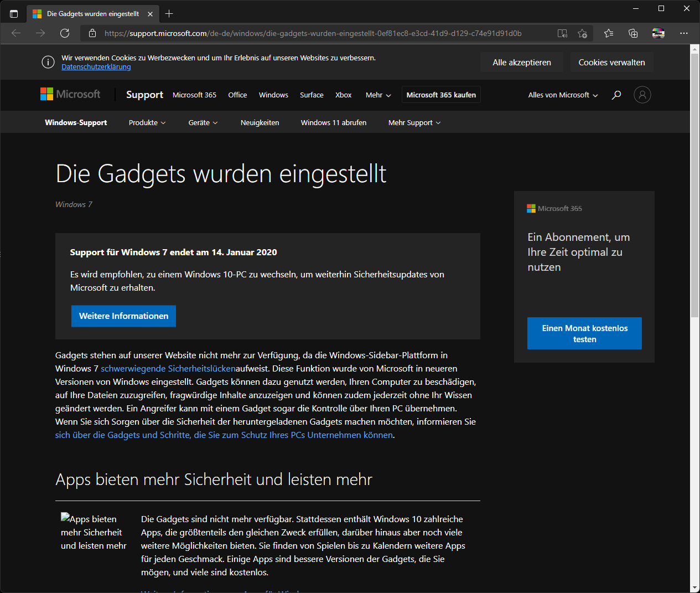Click Einen Monat kostenlos testen button
The height and width of the screenshot is (593, 700).
coord(584,333)
